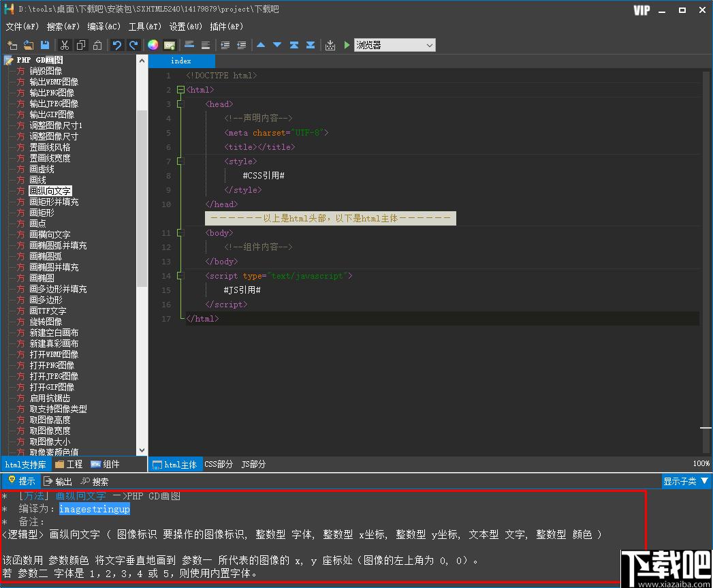Click the Cut scissors icon
This screenshot has width=713, height=588.
click(65, 45)
